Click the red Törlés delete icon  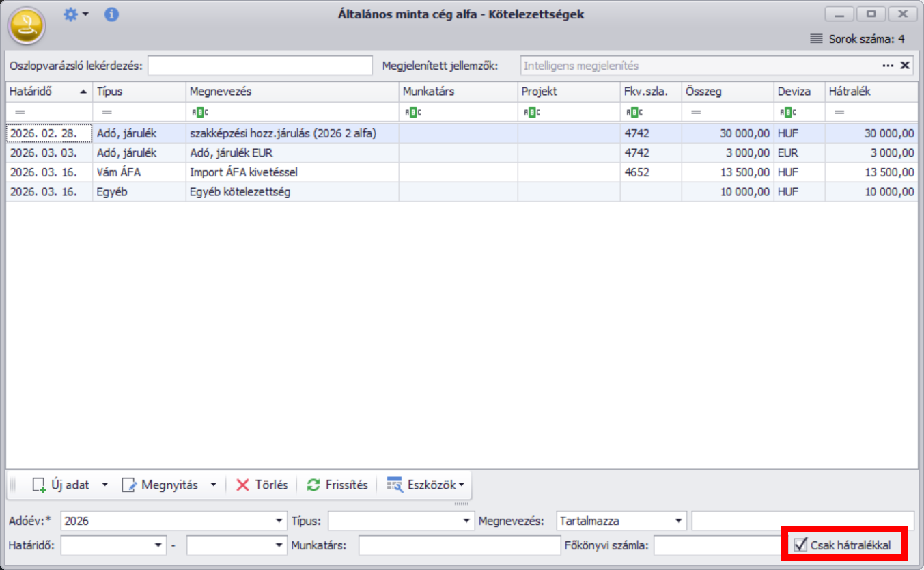tap(243, 485)
